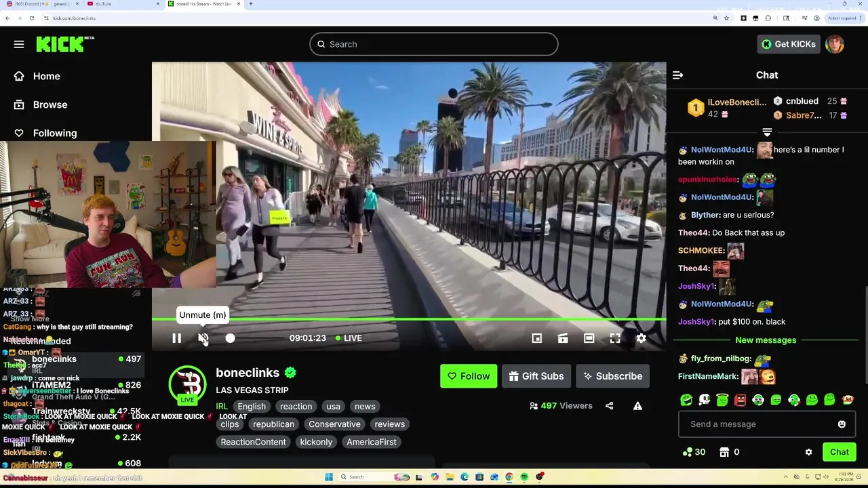Viewport: 868px width, 488px height.
Task: Click the Get KICKs button
Action: (x=789, y=44)
